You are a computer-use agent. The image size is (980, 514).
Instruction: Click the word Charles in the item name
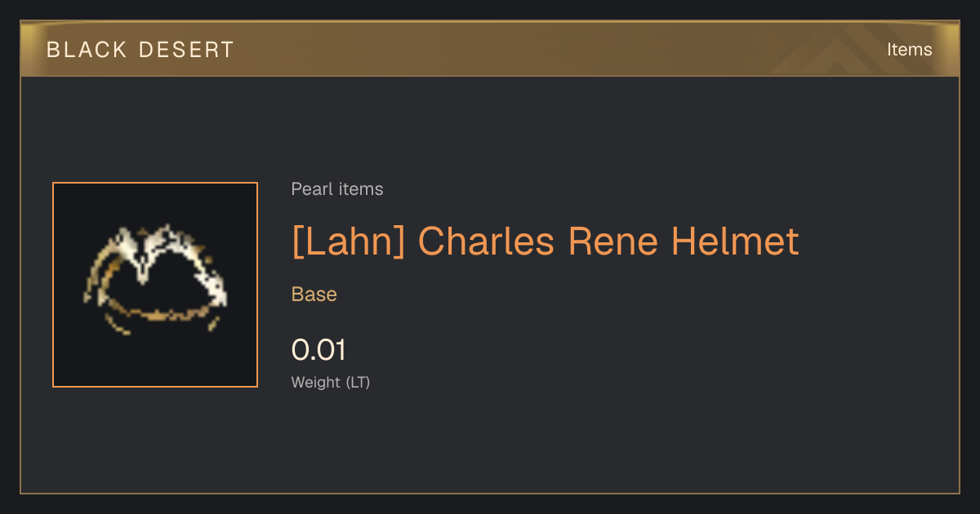click(487, 241)
